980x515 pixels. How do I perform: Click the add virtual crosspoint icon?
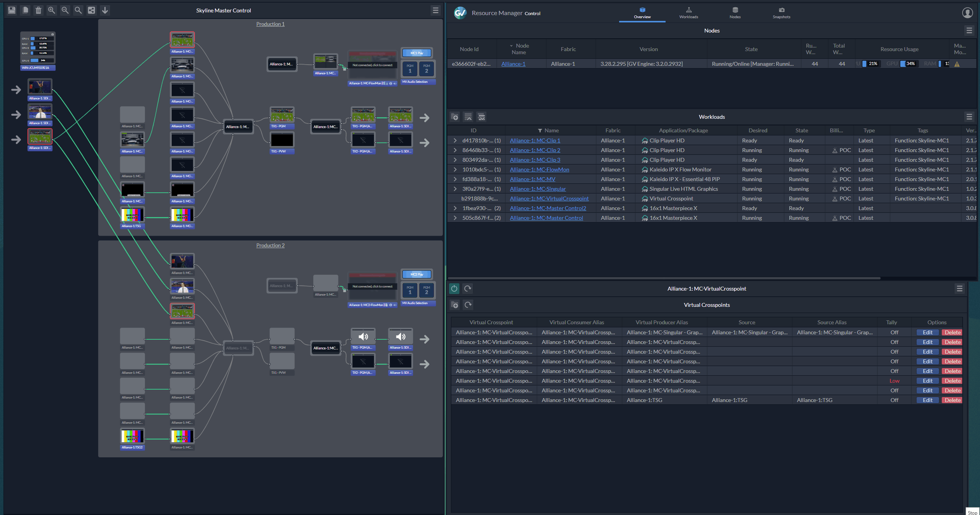[x=455, y=305]
